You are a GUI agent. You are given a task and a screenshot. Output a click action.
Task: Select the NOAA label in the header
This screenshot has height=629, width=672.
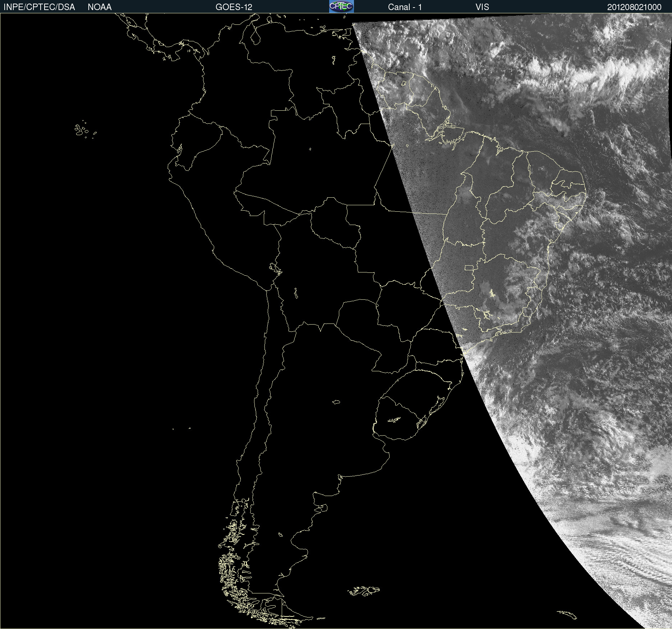tap(100, 7)
